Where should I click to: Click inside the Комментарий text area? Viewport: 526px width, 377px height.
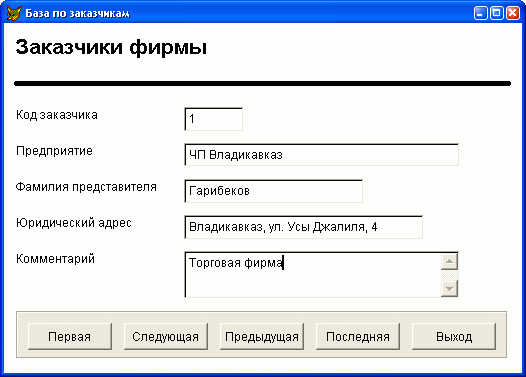pyautogui.click(x=313, y=275)
